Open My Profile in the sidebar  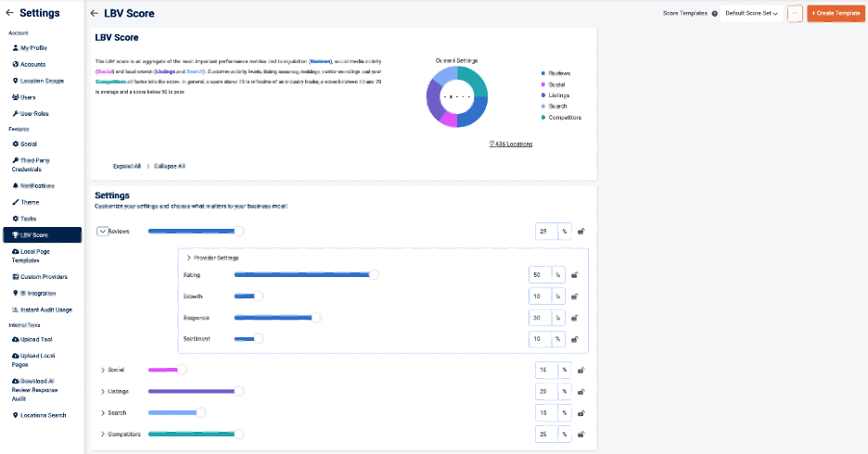coord(32,48)
